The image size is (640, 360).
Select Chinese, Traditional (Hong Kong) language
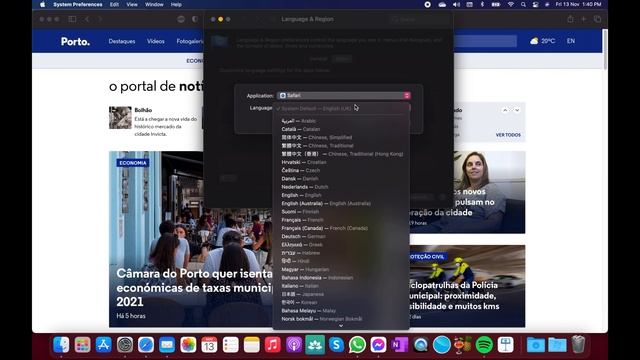click(341, 154)
